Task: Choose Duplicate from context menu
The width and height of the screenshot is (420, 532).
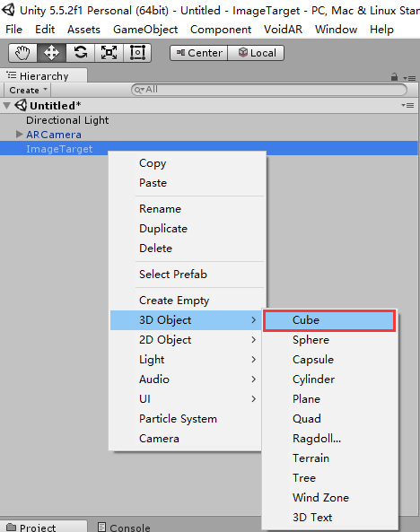Action: click(163, 229)
